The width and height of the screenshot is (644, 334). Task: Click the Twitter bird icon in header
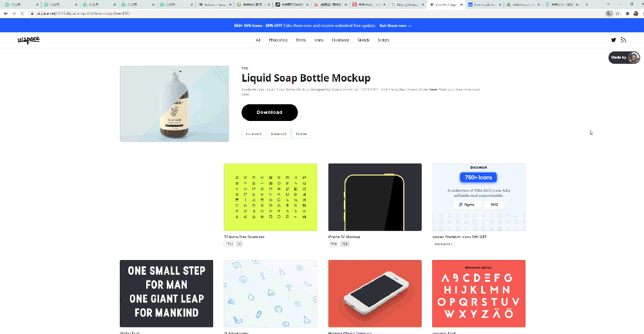[x=613, y=40]
